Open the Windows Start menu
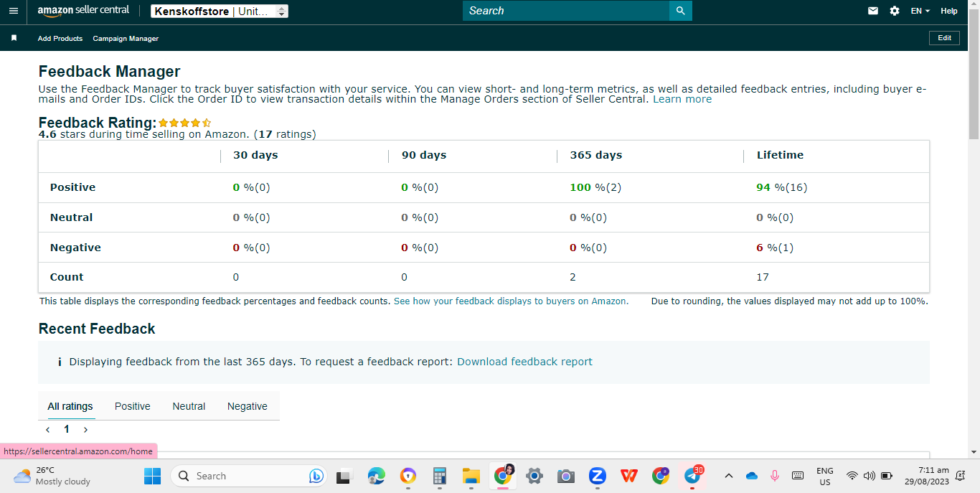 152,476
